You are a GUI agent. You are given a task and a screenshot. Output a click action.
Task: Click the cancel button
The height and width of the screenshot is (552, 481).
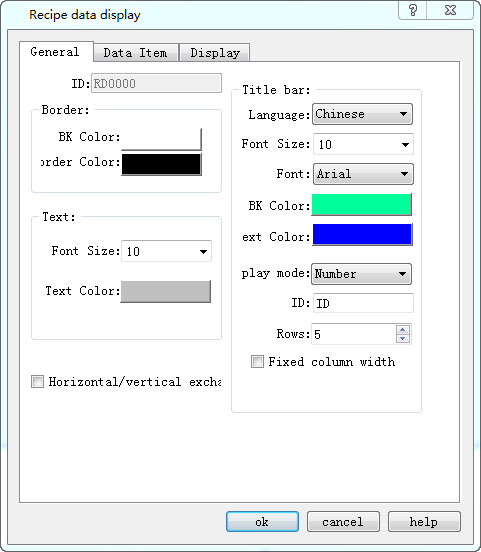[x=343, y=522]
